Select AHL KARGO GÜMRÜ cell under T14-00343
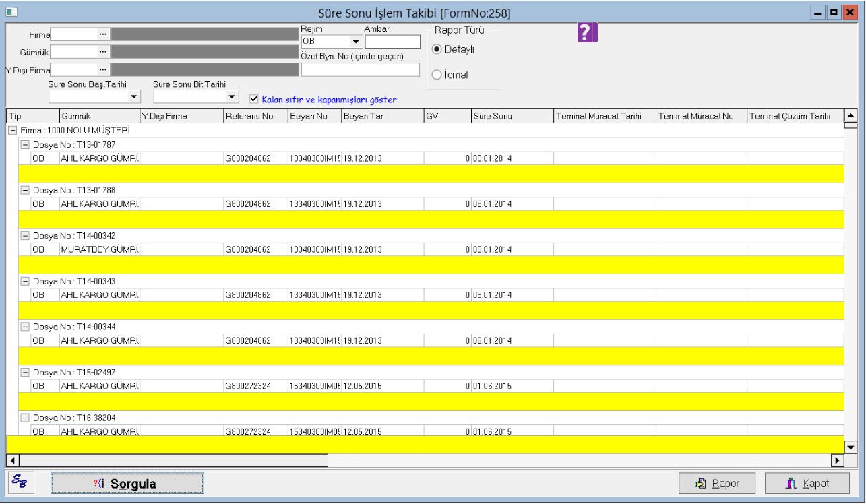The height and width of the screenshot is (504, 866). (x=99, y=294)
